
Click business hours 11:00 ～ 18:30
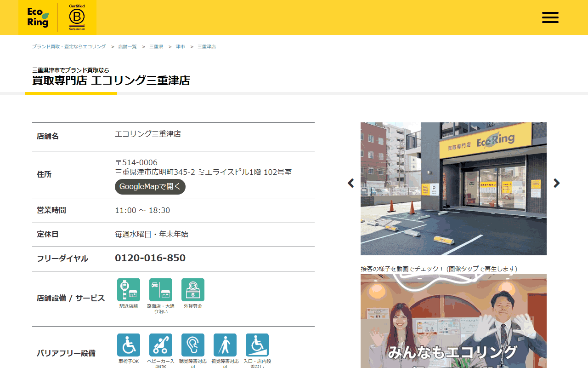click(x=142, y=210)
